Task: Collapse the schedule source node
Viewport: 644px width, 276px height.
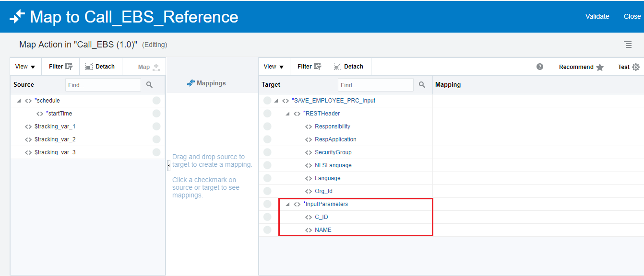Action: [x=19, y=101]
